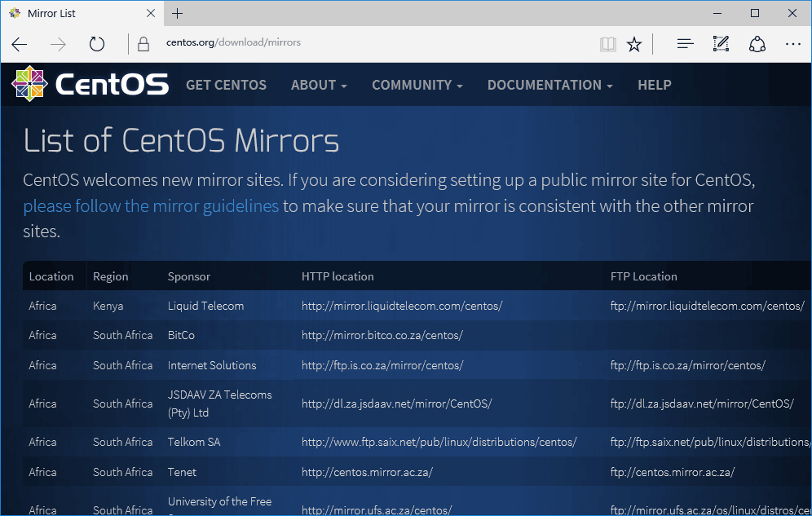
Task: Click the address bar URL field
Action: (x=367, y=42)
